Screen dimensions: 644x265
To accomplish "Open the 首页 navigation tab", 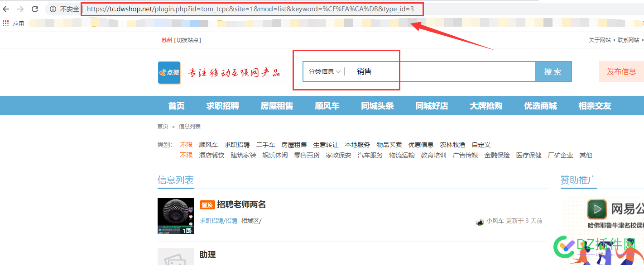I will (x=177, y=106).
